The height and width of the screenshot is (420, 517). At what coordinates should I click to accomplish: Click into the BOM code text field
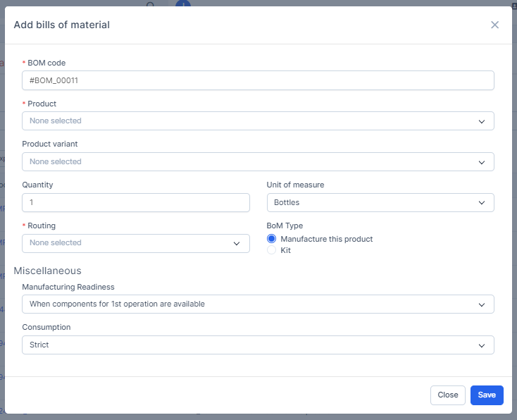point(258,80)
